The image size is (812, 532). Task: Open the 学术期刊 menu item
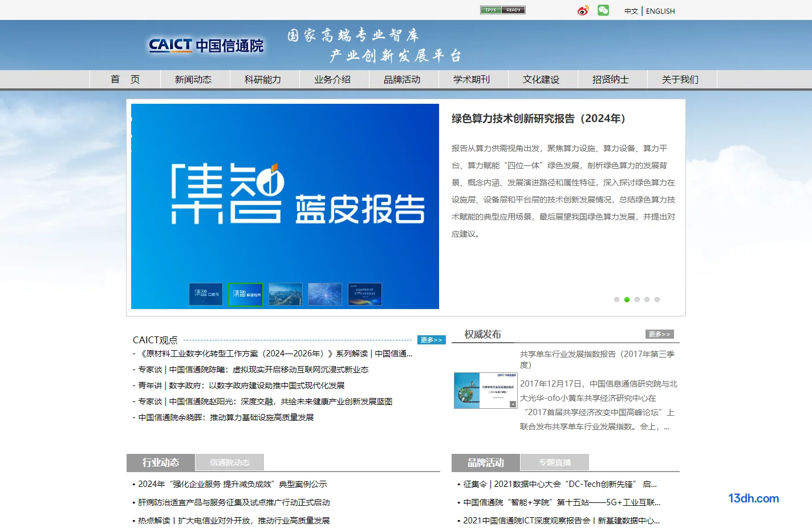472,79
